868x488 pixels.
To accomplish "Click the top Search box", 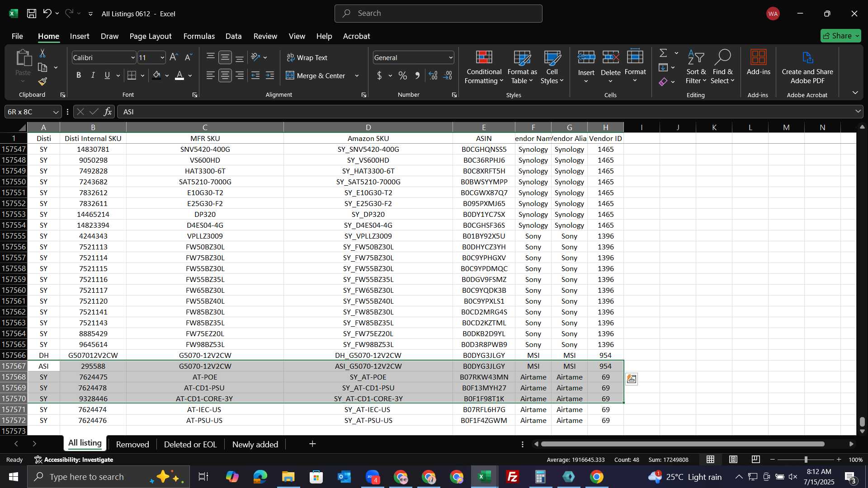I will (439, 14).
